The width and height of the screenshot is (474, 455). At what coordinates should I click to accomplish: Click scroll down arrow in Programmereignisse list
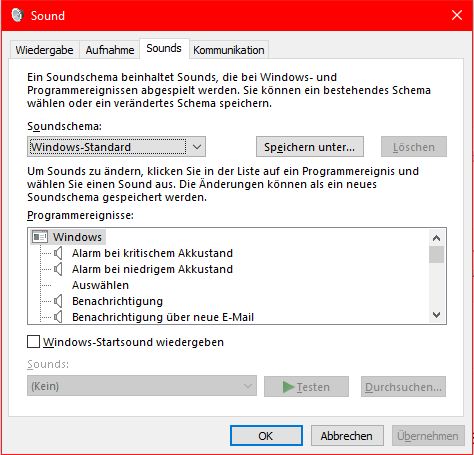[436, 314]
